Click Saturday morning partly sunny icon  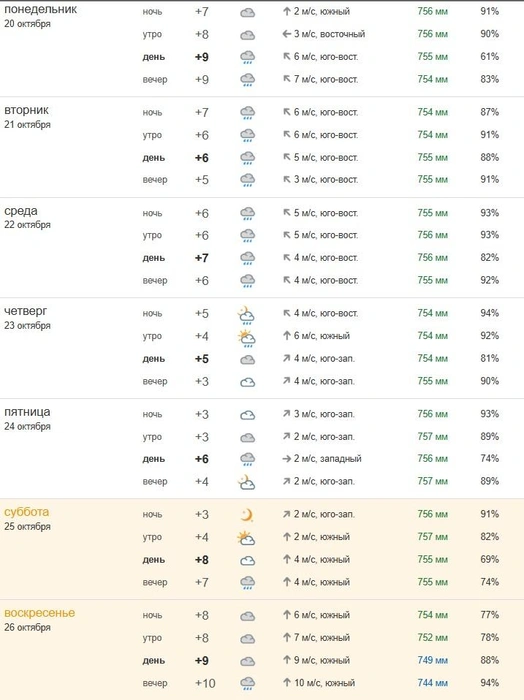pyautogui.click(x=246, y=538)
